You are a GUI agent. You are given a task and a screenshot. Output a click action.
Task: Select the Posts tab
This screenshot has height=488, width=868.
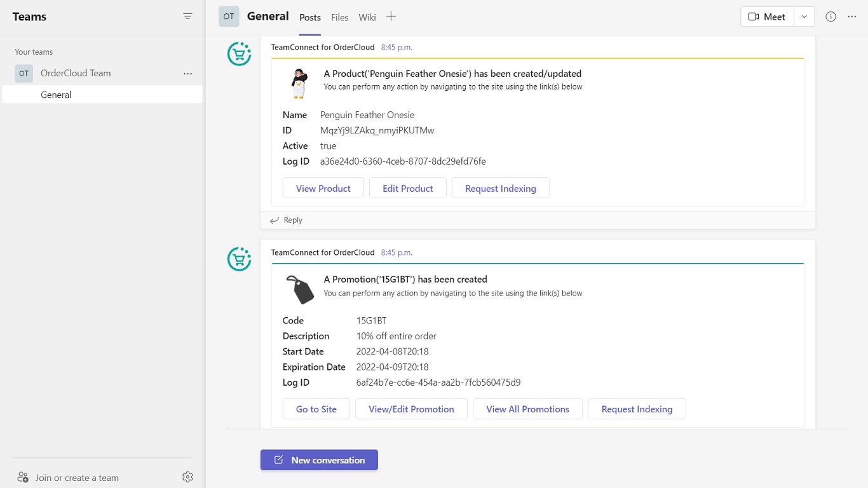[310, 17]
